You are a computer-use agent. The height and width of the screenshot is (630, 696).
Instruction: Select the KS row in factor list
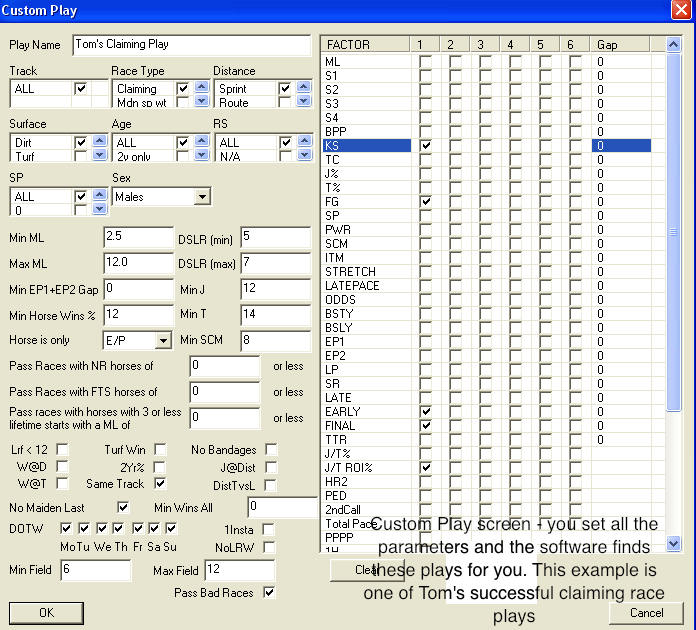(366, 146)
